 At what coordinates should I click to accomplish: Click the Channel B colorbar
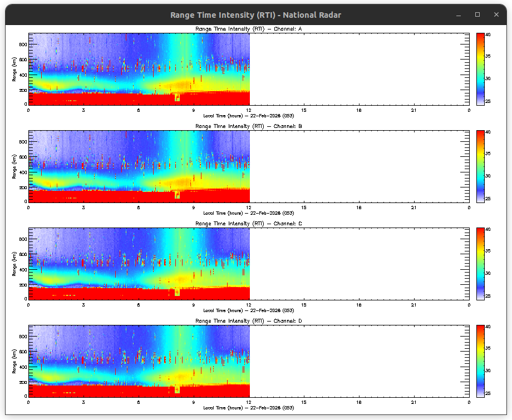pos(480,166)
